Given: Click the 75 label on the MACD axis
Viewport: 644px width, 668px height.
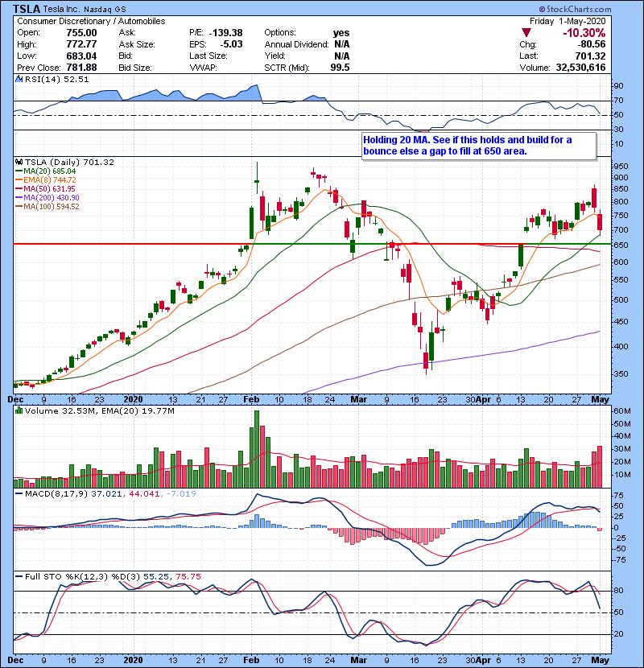Looking at the screenshot, I should click(618, 496).
